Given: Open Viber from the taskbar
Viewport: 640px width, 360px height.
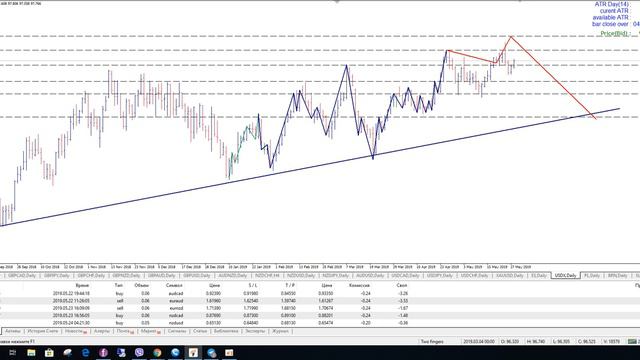Looking at the screenshot, I should coord(139,353).
